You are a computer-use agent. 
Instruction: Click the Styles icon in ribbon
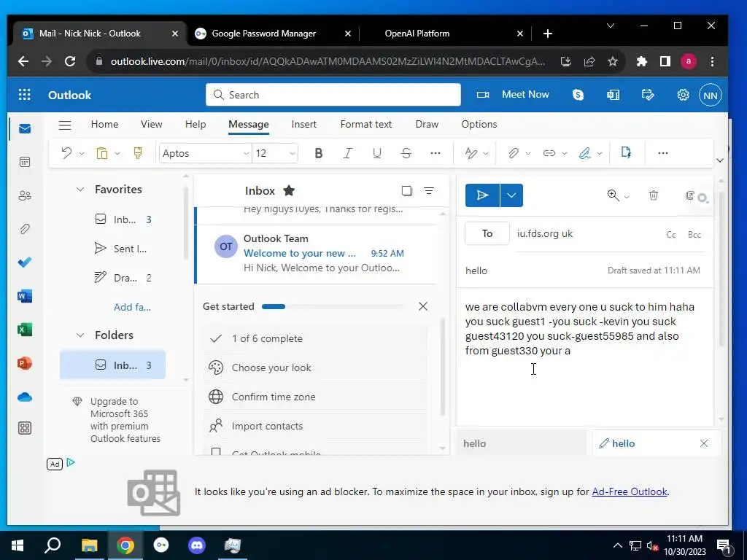pyautogui.click(x=471, y=153)
